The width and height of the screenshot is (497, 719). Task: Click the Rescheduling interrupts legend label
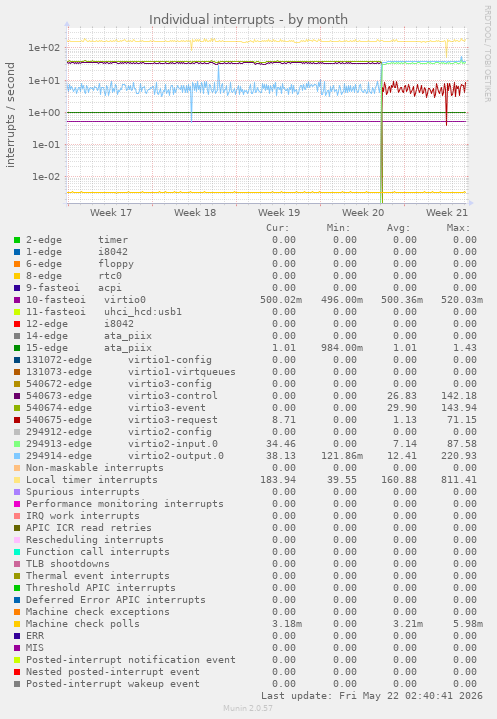point(94,540)
